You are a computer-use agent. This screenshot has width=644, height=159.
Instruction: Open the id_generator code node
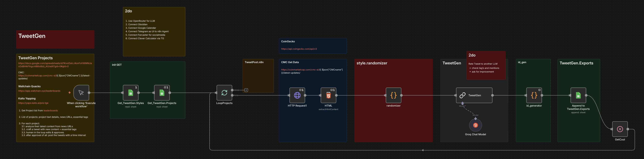534,95
